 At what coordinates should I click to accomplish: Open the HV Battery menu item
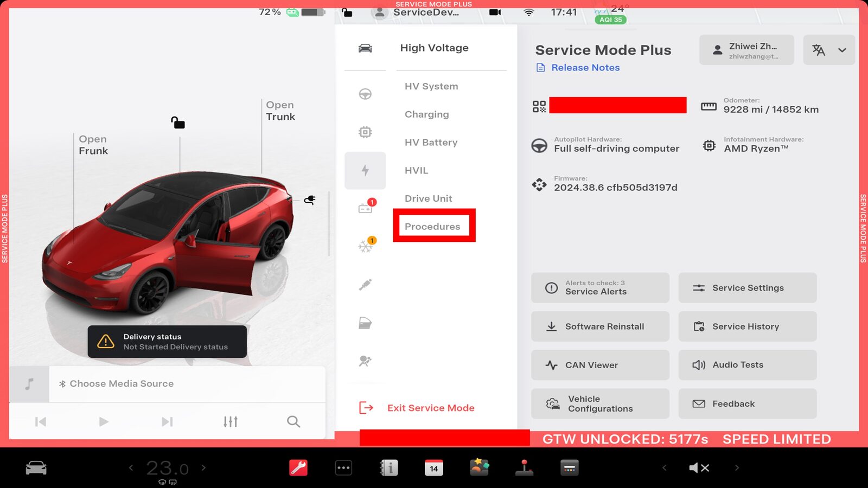coord(431,142)
